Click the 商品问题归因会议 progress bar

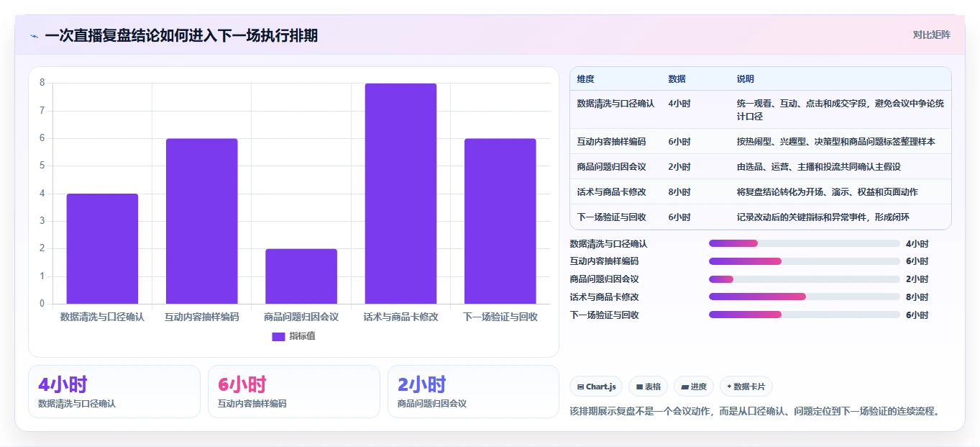tap(804, 279)
